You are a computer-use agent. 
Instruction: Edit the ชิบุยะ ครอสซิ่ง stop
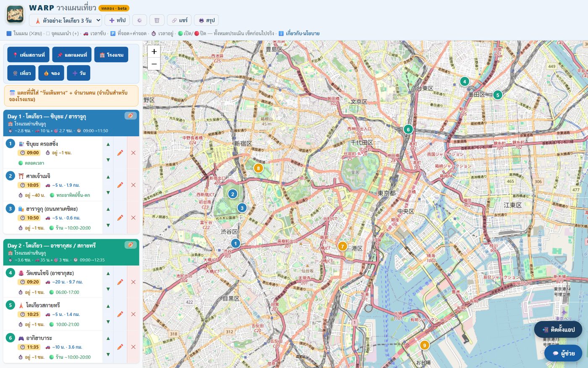(x=120, y=153)
